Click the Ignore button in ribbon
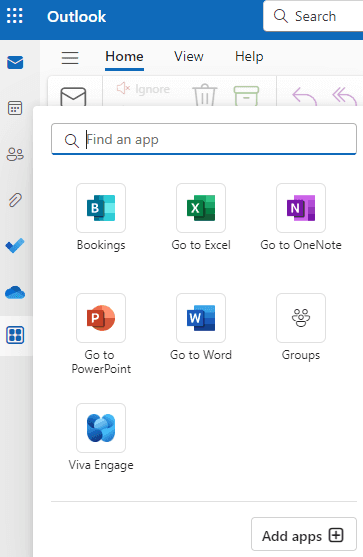The height and width of the screenshot is (557, 363). [143, 89]
